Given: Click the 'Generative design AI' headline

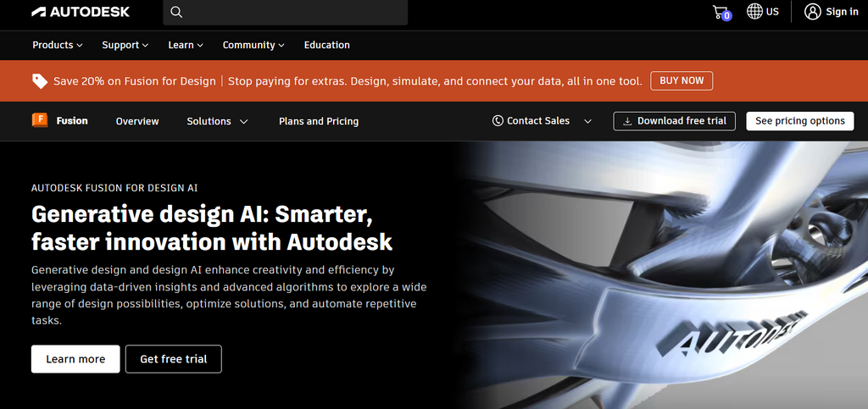Looking at the screenshot, I should tap(211, 228).
